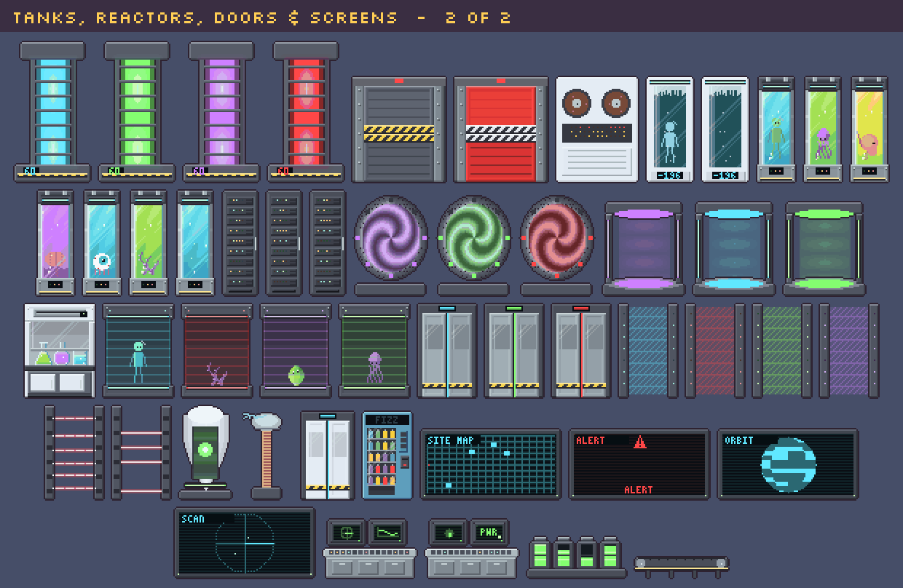
Task: Select the cryo pod containing a humanoid
Action: [x=669, y=130]
